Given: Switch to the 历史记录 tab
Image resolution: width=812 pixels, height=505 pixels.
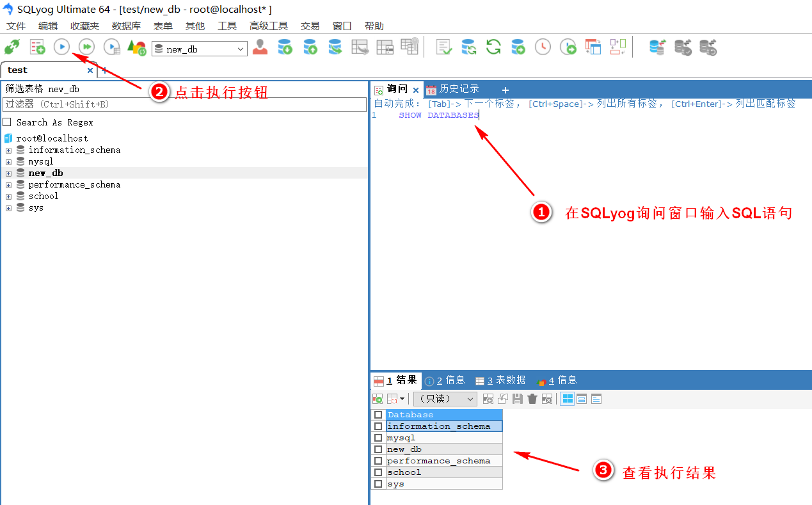Looking at the screenshot, I should tap(452, 90).
